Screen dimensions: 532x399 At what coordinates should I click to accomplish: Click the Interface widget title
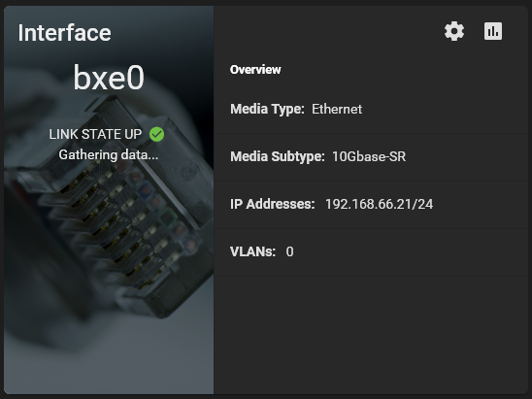click(64, 33)
